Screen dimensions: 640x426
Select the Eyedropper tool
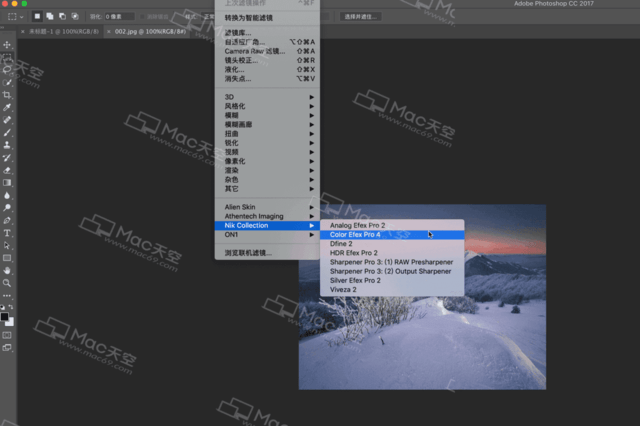(x=7, y=107)
